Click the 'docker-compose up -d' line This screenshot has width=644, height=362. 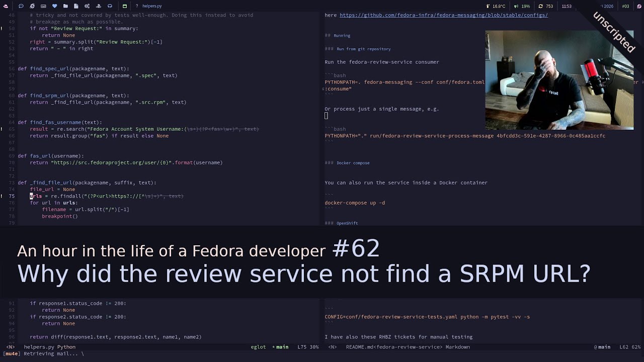(355, 203)
